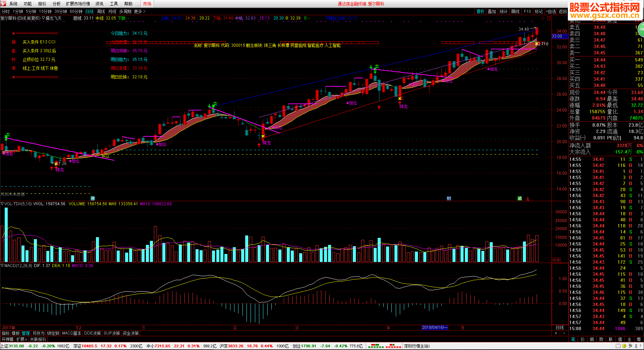Click the 另存为 save-as button
644x350 pixels.
(38, 333)
